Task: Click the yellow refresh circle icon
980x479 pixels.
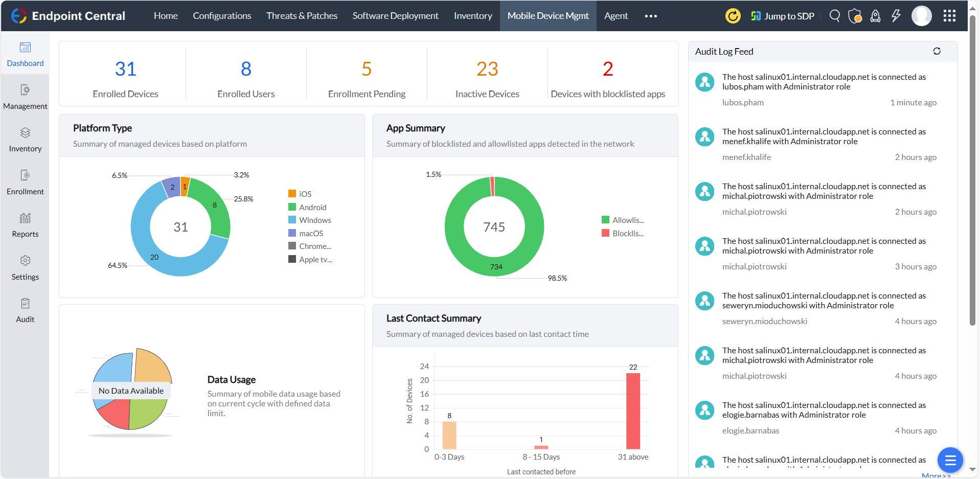Action: [x=733, y=16]
